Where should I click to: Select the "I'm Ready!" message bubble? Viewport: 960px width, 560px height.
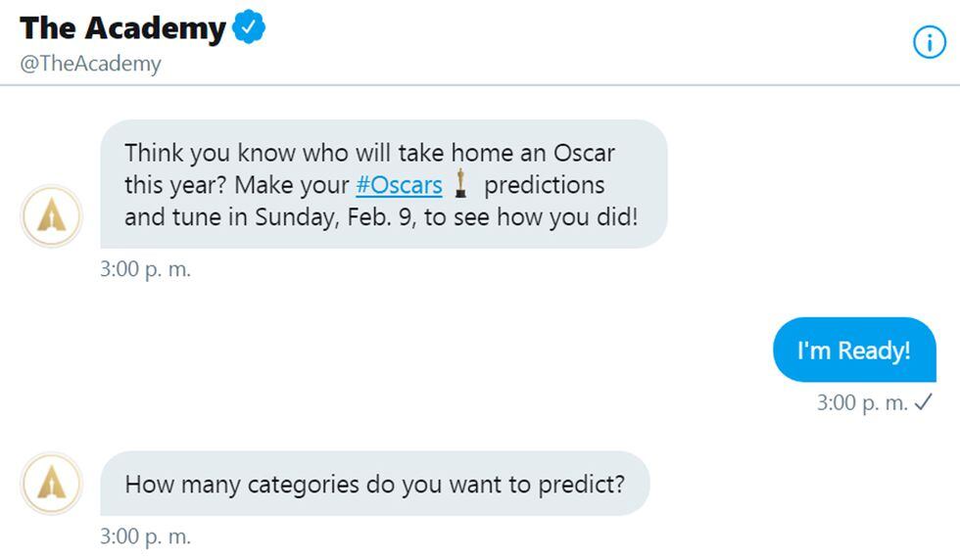pyautogui.click(x=853, y=350)
